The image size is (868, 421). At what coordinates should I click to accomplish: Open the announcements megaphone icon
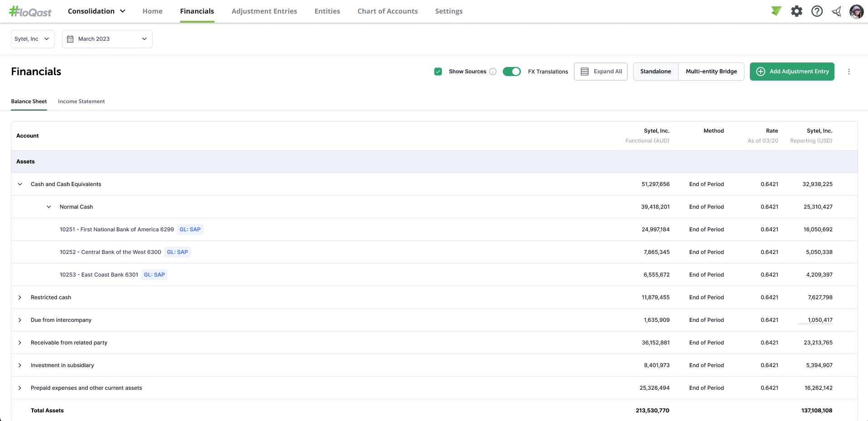(x=836, y=11)
